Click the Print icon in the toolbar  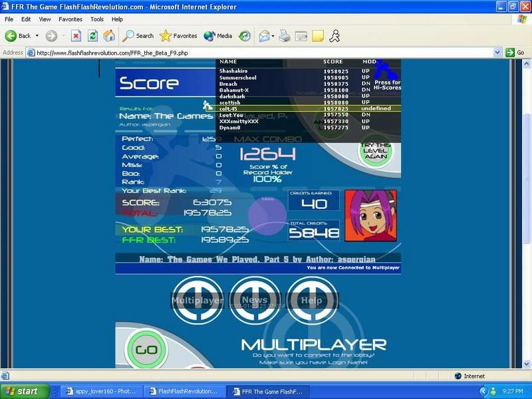pos(285,36)
